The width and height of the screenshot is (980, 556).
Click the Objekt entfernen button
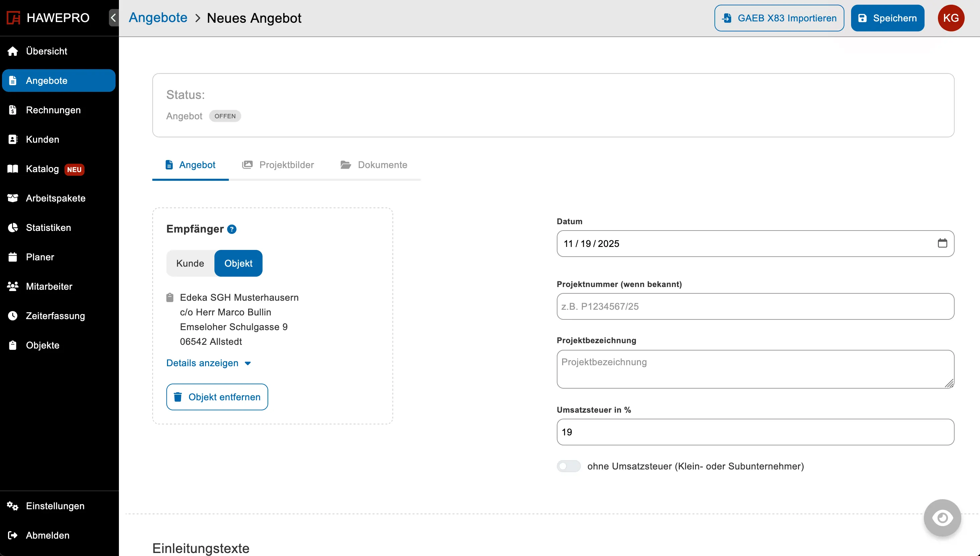coord(217,397)
